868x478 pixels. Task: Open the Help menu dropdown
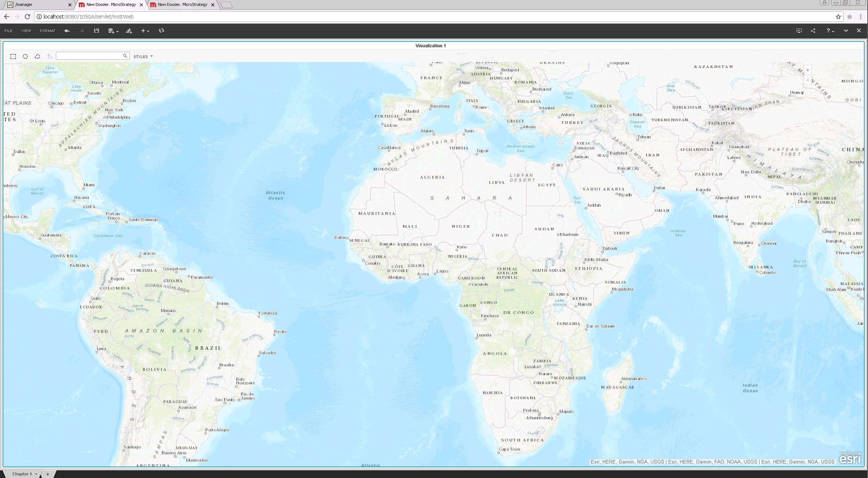(x=830, y=31)
